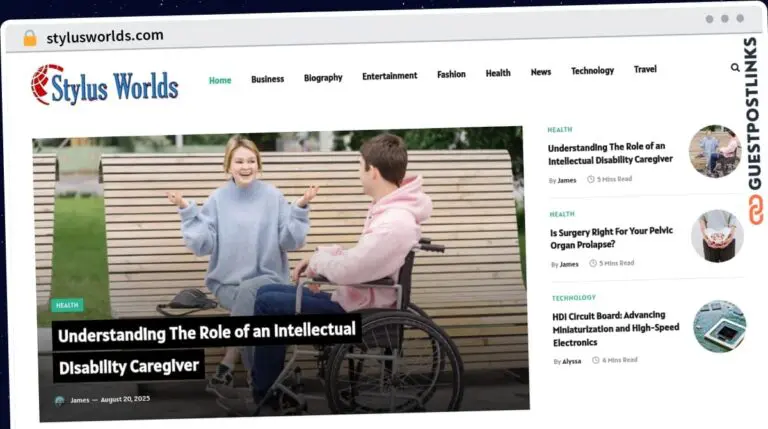Click the search magnifier icon
768x429 pixels.
click(735, 68)
